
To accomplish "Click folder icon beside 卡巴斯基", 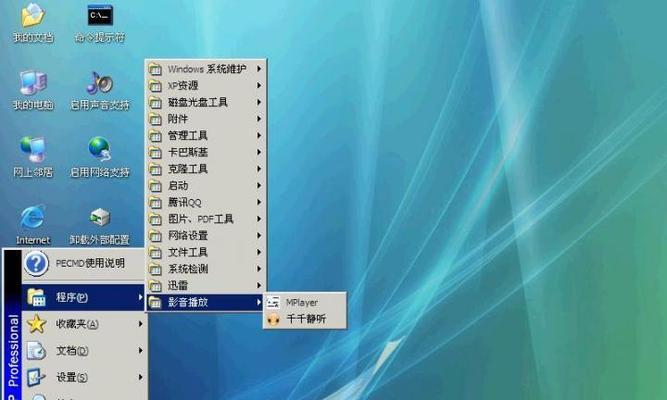I will 155,152.
